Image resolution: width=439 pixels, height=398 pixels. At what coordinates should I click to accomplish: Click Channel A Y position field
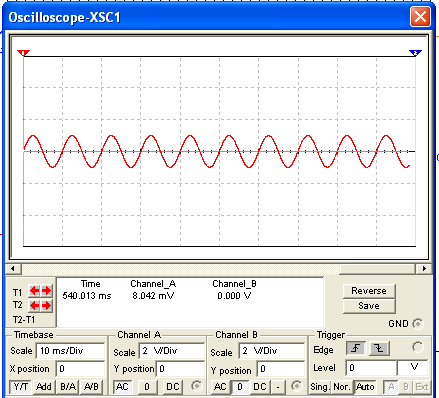pyautogui.click(x=180, y=369)
